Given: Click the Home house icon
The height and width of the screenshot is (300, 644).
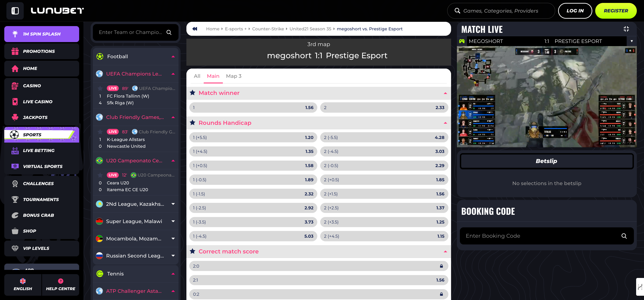Looking at the screenshot, I should (15, 69).
